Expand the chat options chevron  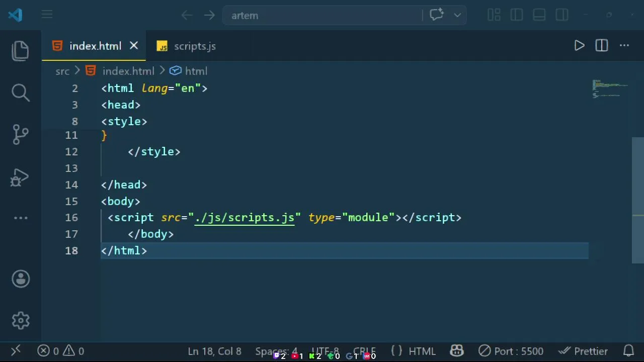pyautogui.click(x=457, y=15)
